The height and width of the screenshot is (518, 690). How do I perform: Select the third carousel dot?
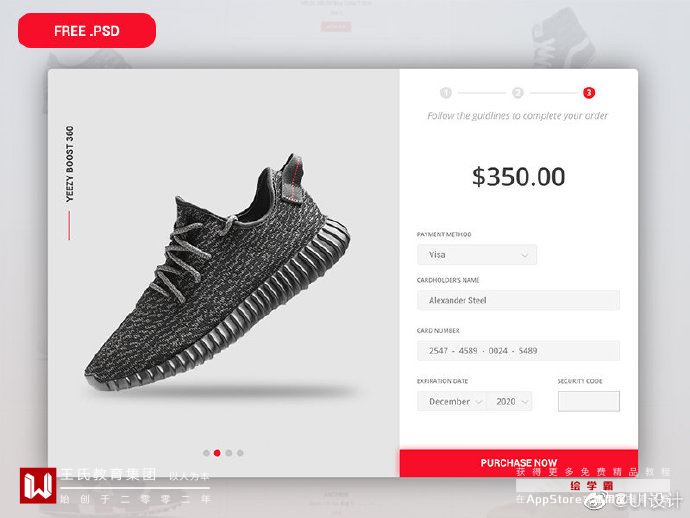pos(229,453)
